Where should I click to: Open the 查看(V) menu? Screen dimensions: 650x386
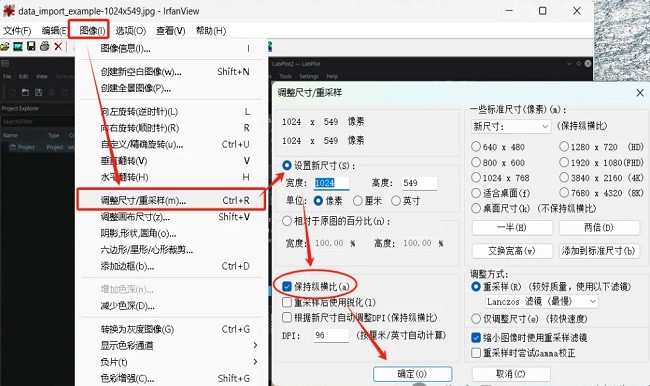tap(170, 31)
